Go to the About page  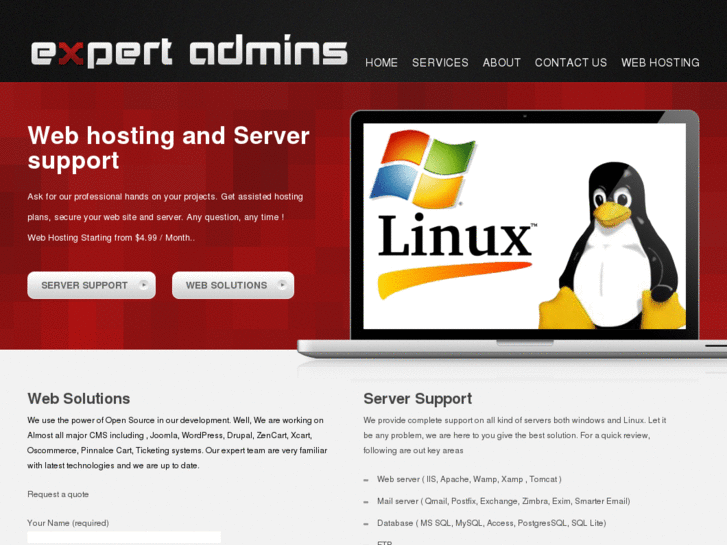click(501, 63)
